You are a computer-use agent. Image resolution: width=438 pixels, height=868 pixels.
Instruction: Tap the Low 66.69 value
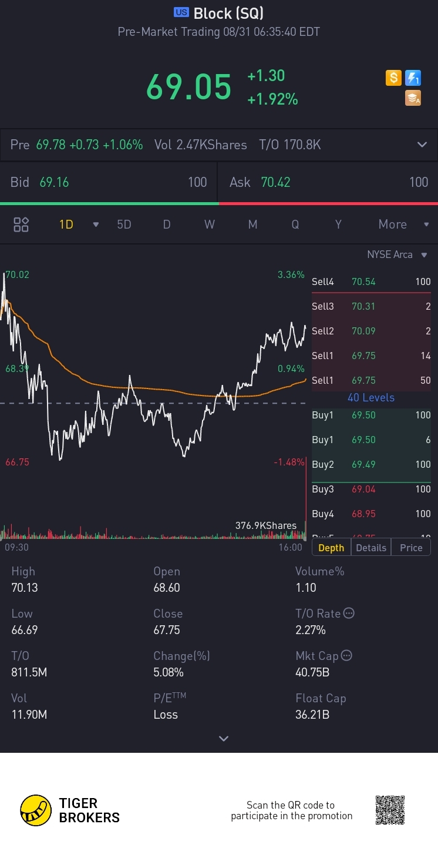[x=25, y=630]
